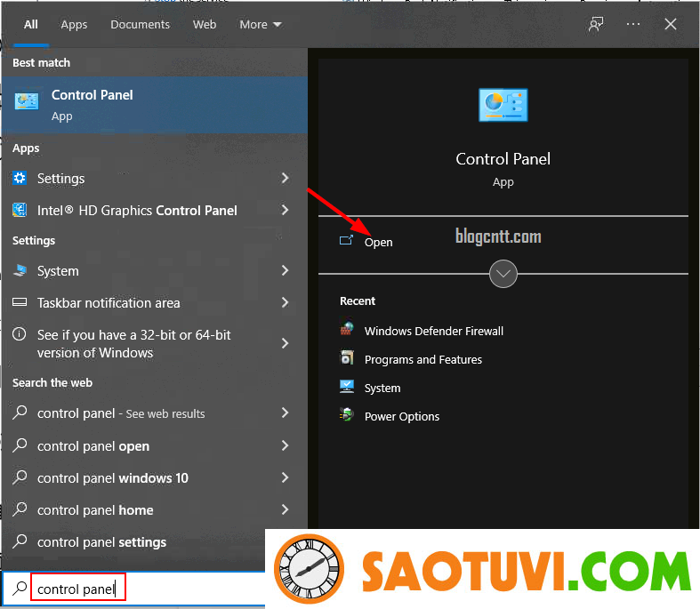The image size is (700, 609).
Task: Switch to the Web tab
Action: (205, 25)
